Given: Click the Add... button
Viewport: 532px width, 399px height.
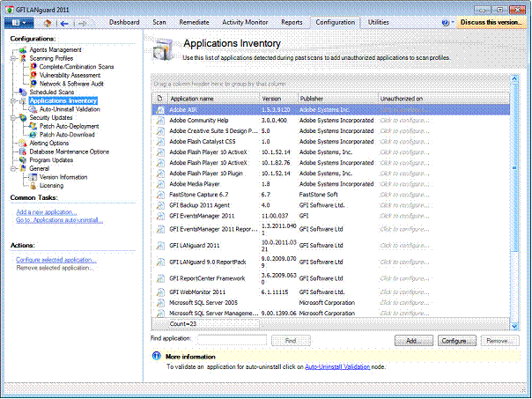Looking at the screenshot, I should [414, 341].
